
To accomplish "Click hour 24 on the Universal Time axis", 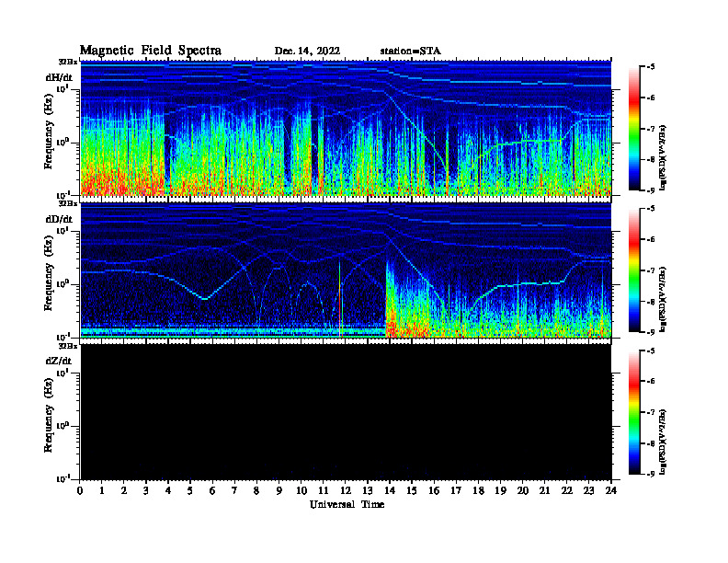I will pos(611,490).
